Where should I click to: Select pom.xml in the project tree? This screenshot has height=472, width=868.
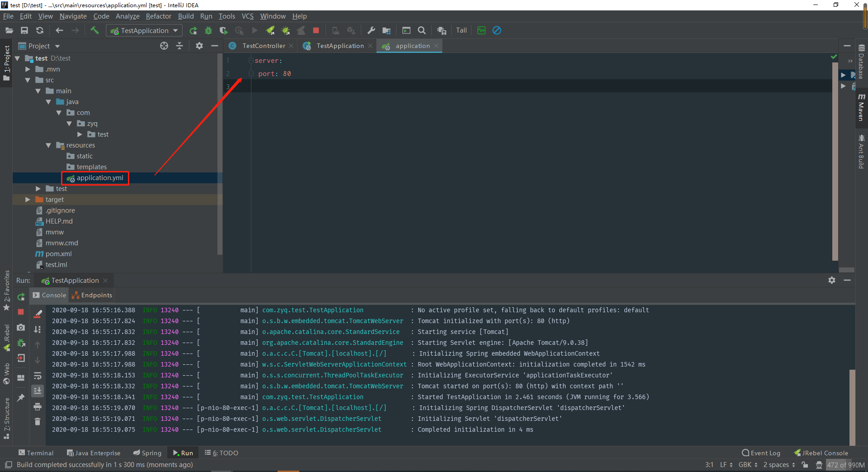[58, 254]
